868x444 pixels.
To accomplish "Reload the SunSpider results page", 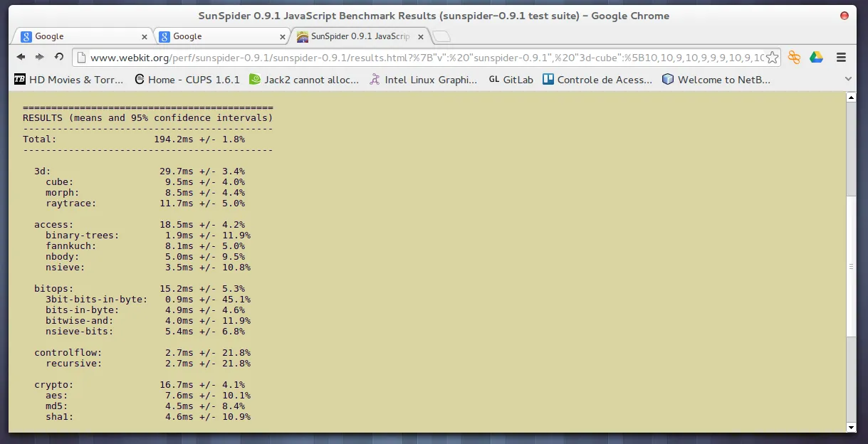I will click(x=59, y=57).
